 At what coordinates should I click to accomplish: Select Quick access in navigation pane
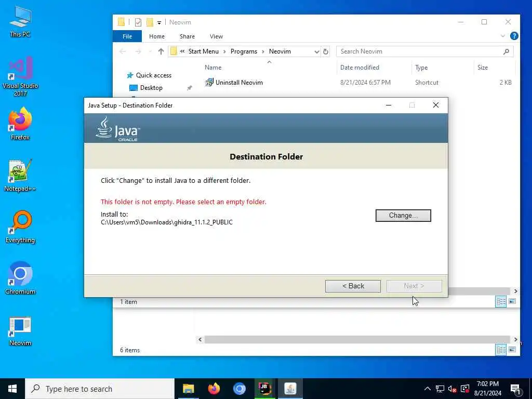tap(153, 75)
